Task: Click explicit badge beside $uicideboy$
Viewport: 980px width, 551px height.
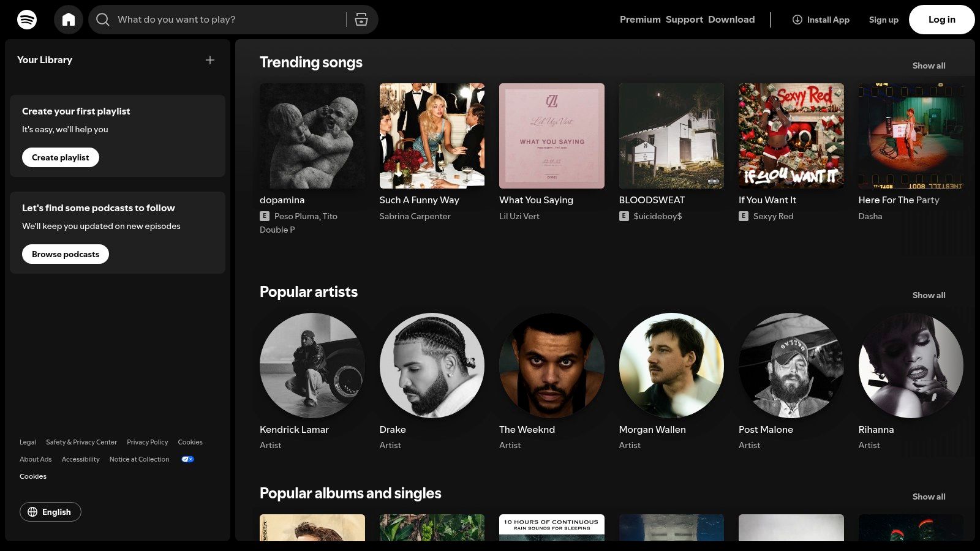Action: [624, 216]
